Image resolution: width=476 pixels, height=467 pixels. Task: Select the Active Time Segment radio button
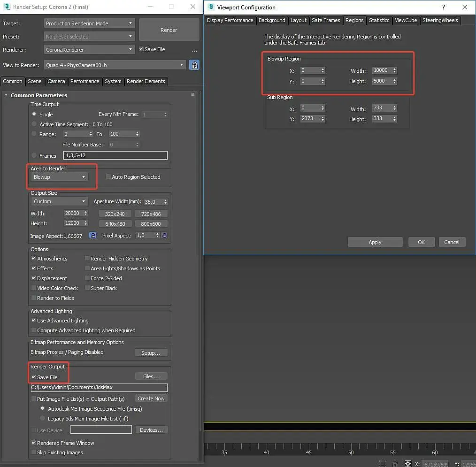(34, 124)
